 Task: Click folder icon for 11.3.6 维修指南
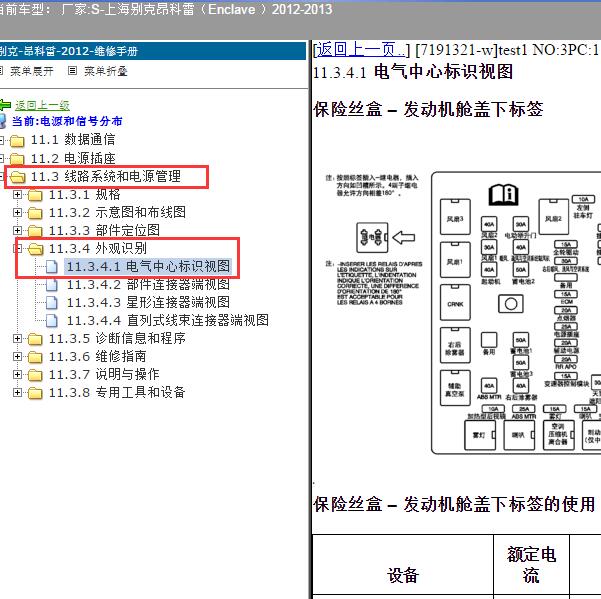pyautogui.click(x=35, y=357)
